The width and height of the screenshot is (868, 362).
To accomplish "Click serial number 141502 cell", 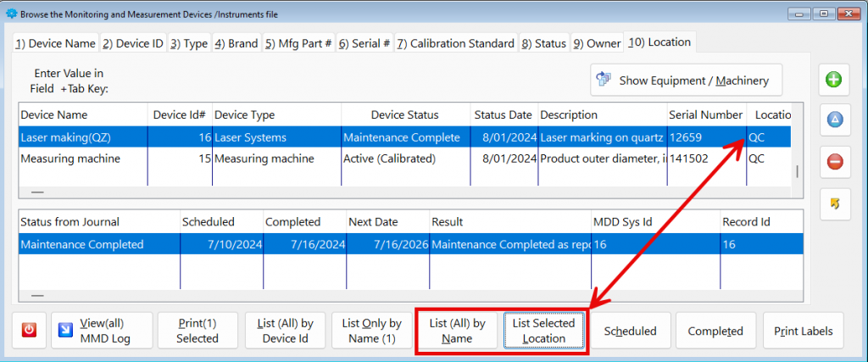I will (x=707, y=159).
